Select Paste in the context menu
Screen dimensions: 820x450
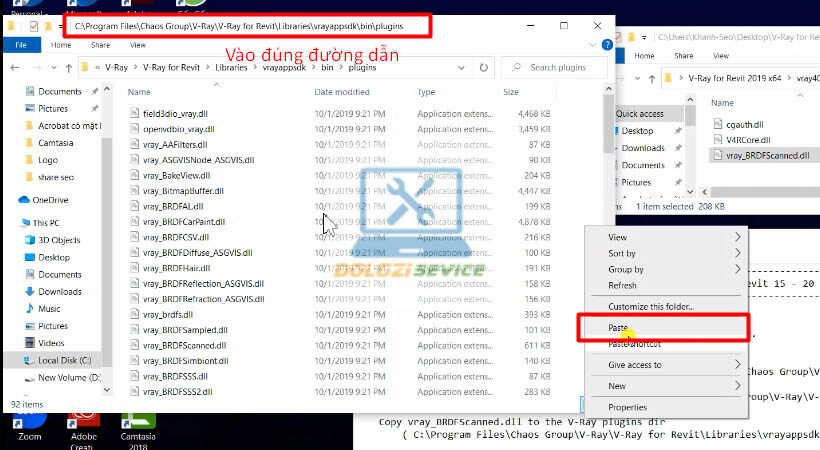[x=666, y=328]
